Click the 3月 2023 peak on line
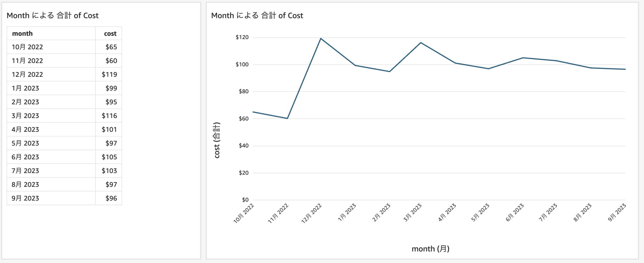644x263 pixels. (421, 42)
